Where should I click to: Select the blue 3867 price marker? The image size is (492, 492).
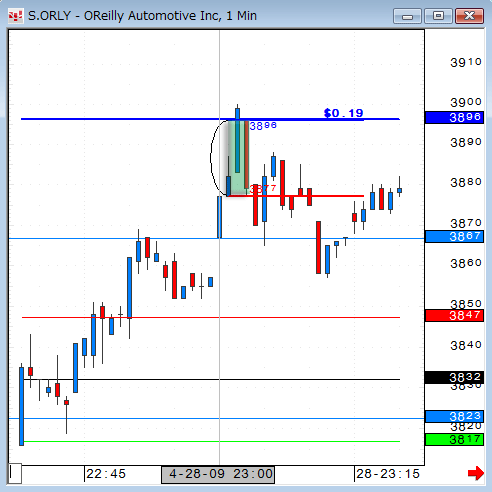(x=454, y=236)
